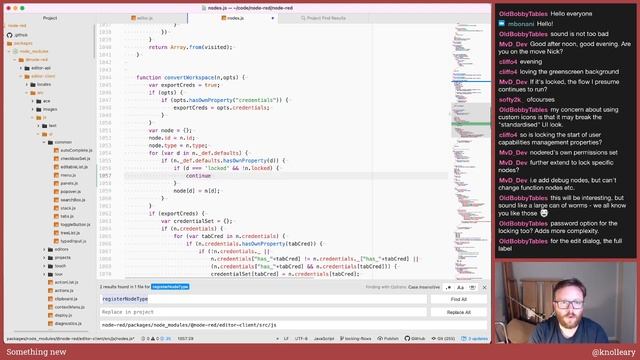
Task: Toggle the match case option
Action: [x=460, y=287]
